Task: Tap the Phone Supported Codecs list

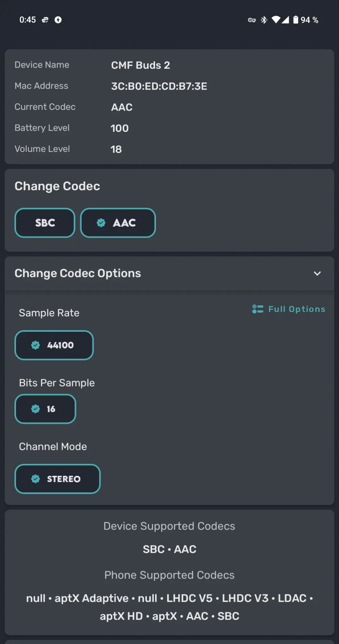Action: (169, 607)
